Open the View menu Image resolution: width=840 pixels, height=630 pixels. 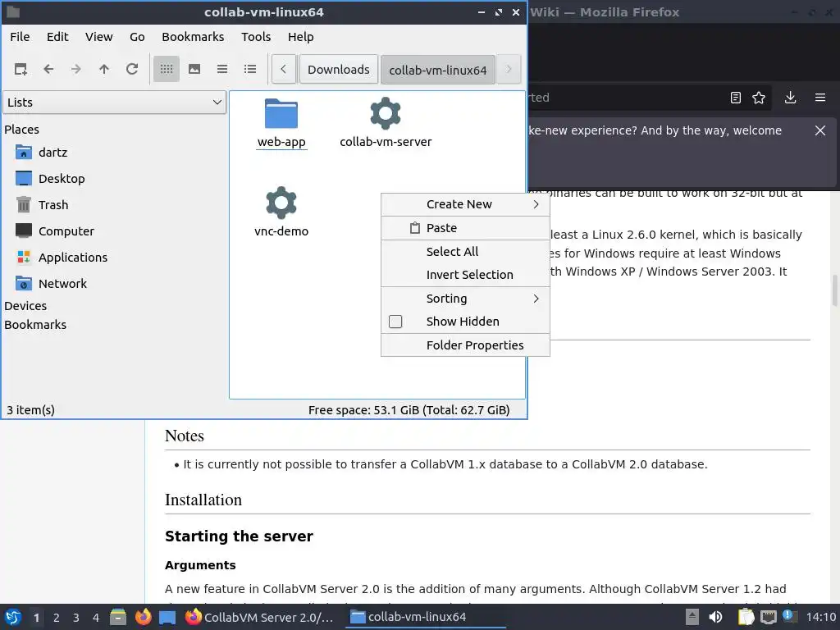click(98, 37)
